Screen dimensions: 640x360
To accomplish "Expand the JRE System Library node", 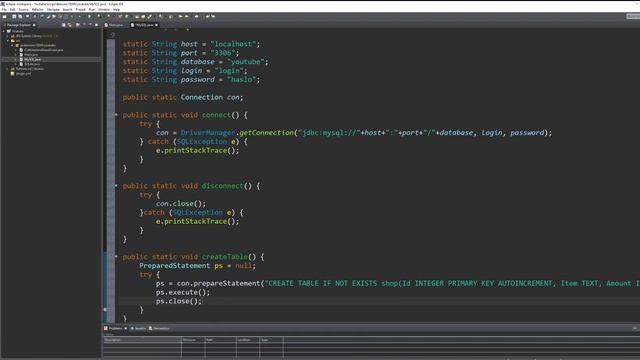I will click(7, 36).
